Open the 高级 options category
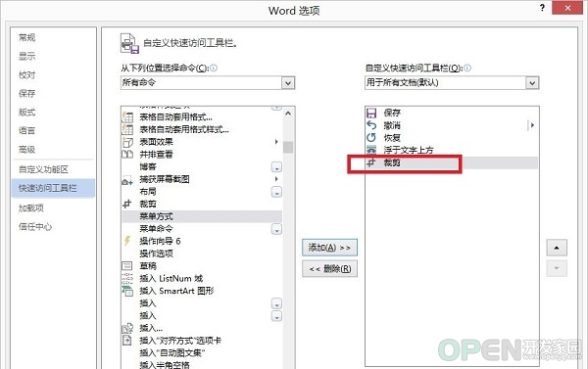The width and height of the screenshot is (588, 369). (27, 150)
